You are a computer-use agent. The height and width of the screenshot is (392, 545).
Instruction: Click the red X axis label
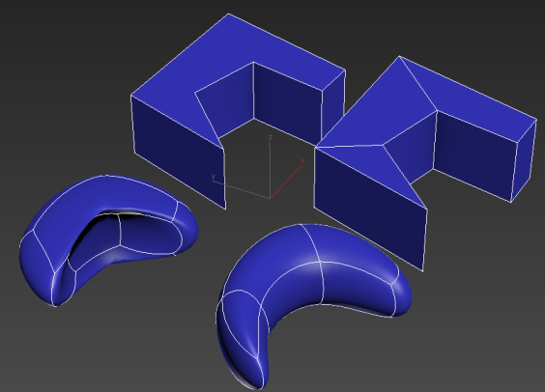(302, 160)
